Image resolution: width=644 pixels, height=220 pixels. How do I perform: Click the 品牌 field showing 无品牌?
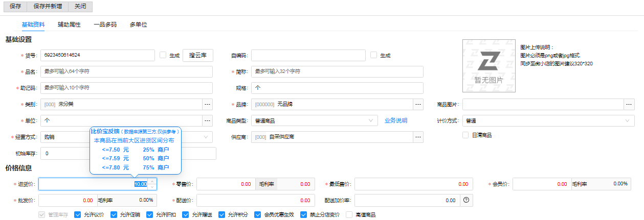[332, 104]
